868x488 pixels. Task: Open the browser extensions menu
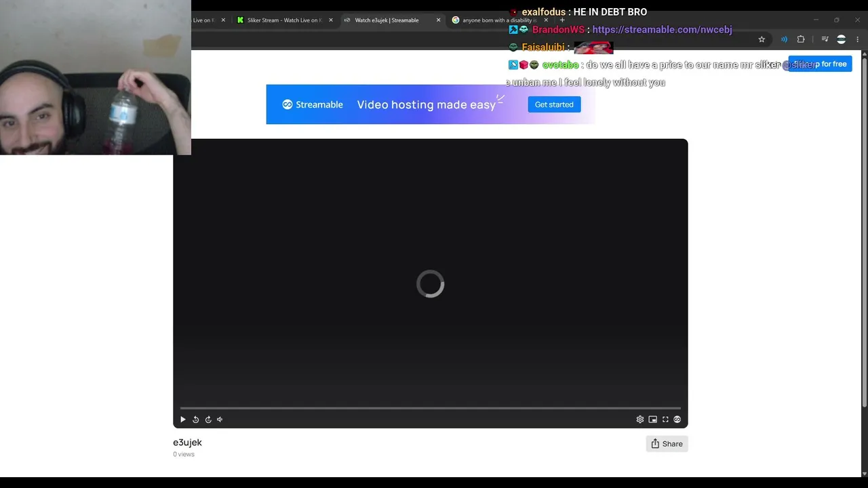pyautogui.click(x=801, y=39)
